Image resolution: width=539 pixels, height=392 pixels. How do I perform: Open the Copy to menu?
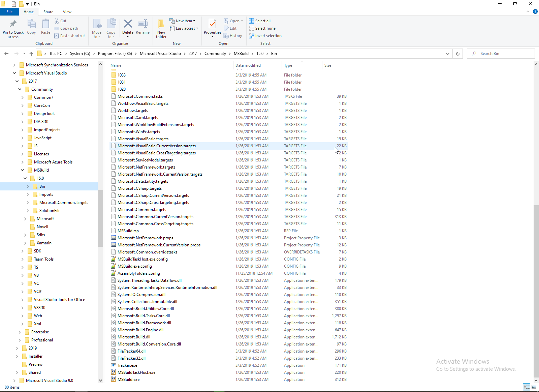point(111,29)
